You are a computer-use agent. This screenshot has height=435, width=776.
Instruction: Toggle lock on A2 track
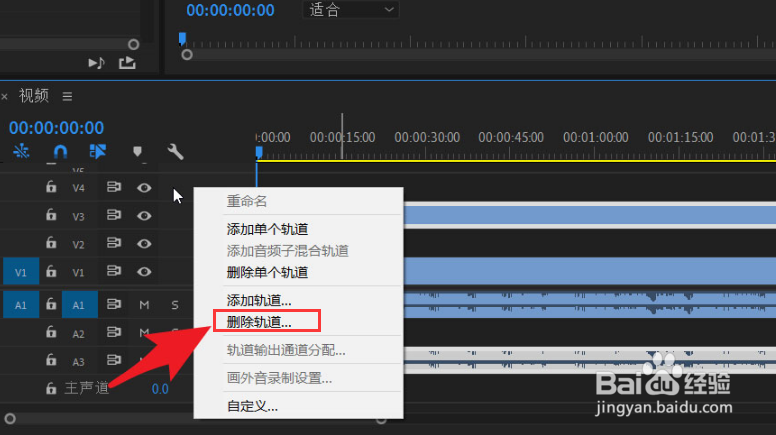pyautogui.click(x=51, y=332)
